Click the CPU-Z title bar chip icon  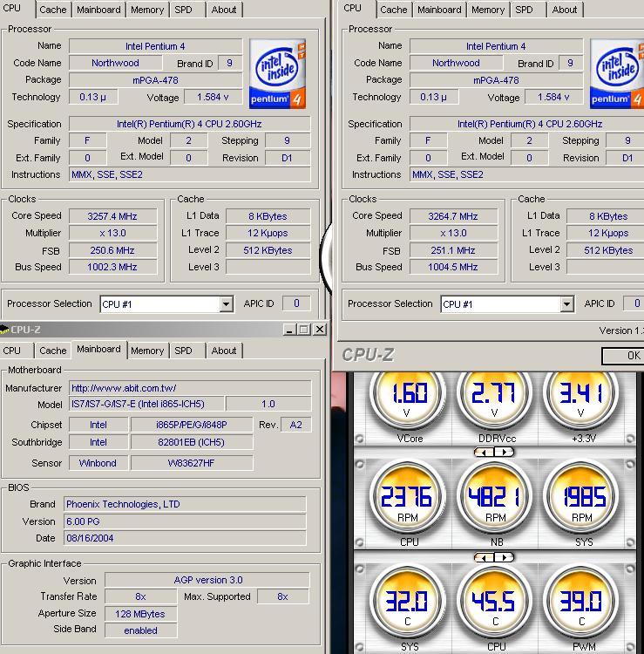pyautogui.click(x=4, y=330)
